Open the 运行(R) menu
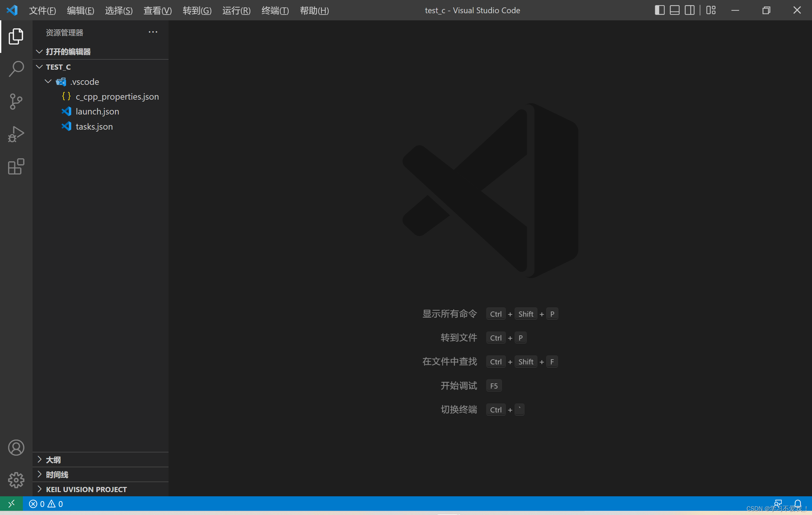This screenshot has width=812, height=515. pos(236,10)
